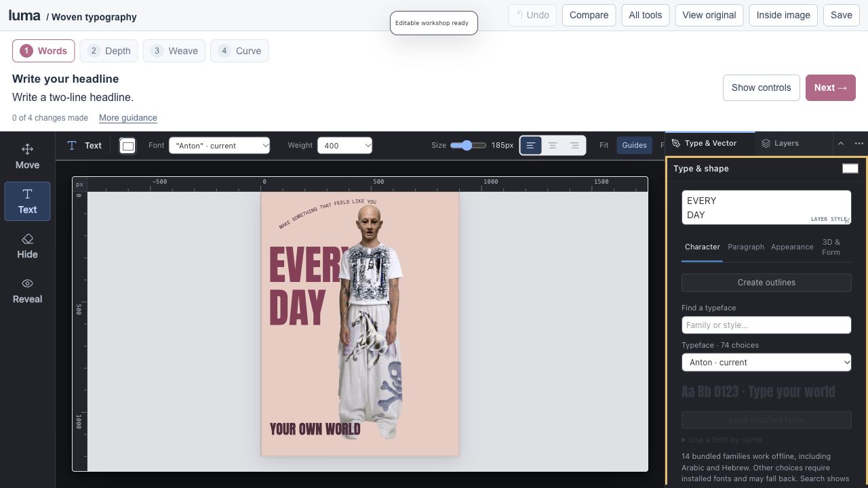868x488 pixels.
Task: Click the white swatch in Type & shape header
Action: coord(850,169)
